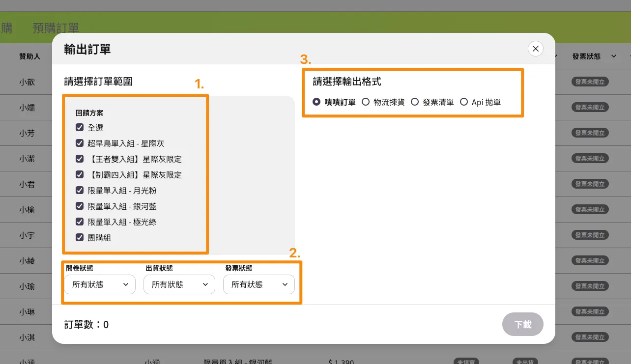Choose 物流揀貨 radio option
Screen dimensions: 631x364
click(366, 102)
